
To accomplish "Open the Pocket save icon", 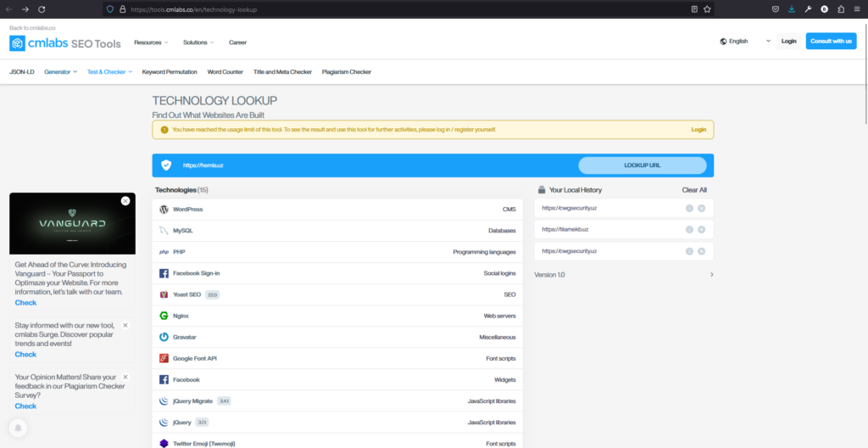I will click(x=776, y=9).
